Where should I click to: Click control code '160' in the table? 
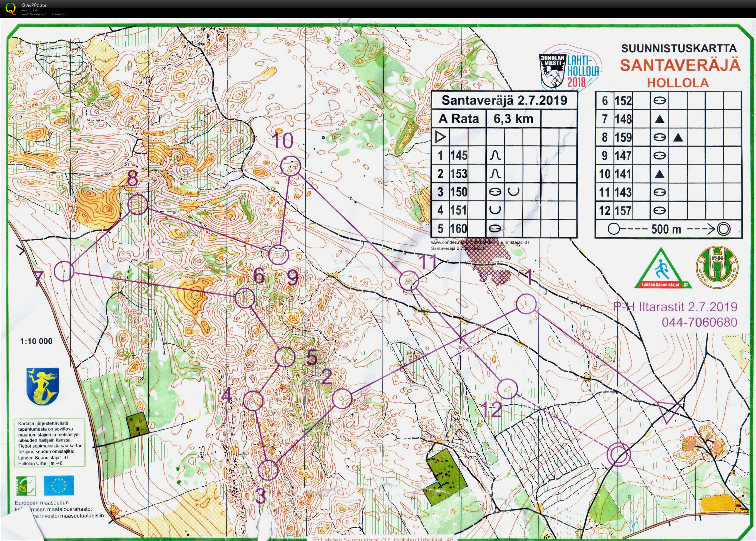[459, 229]
